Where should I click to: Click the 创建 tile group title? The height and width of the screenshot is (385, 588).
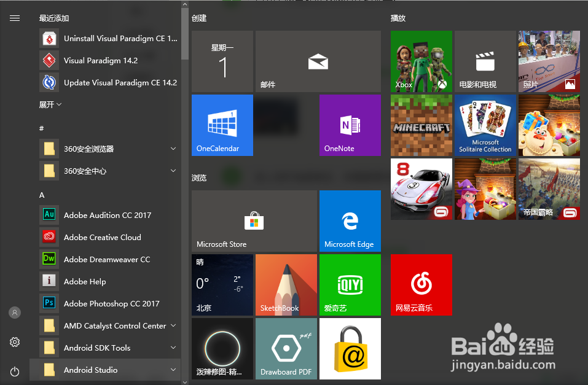click(x=199, y=18)
